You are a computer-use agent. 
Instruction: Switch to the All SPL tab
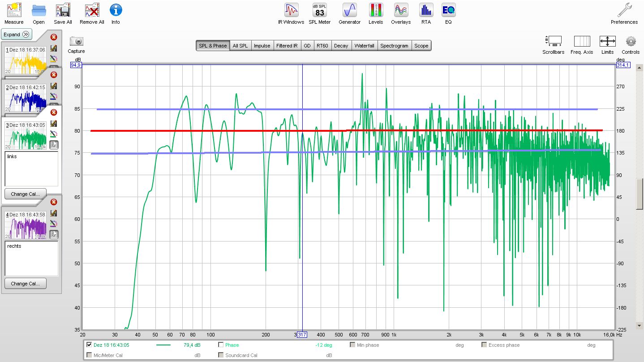click(x=240, y=46)
